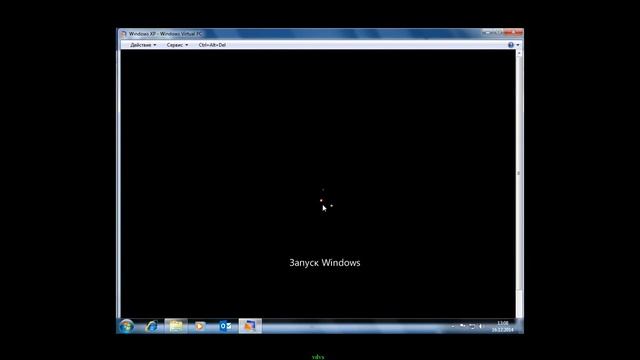Click scroll up arrow of VM window
This screenshot has width=640, height=360.
click(x=519, y=53)
